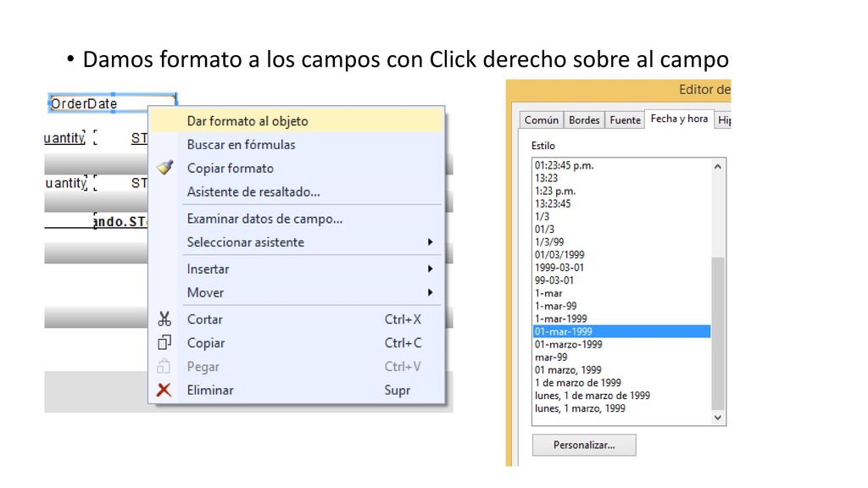This screenshot has height=488, width=868.
Task: Pick style 13:23
Action: pos(621,178)
